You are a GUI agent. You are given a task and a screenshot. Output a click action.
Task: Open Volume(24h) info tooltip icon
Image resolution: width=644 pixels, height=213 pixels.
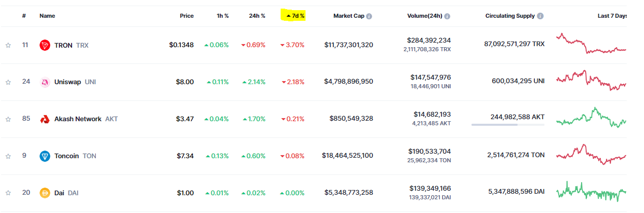click(447, 16)
